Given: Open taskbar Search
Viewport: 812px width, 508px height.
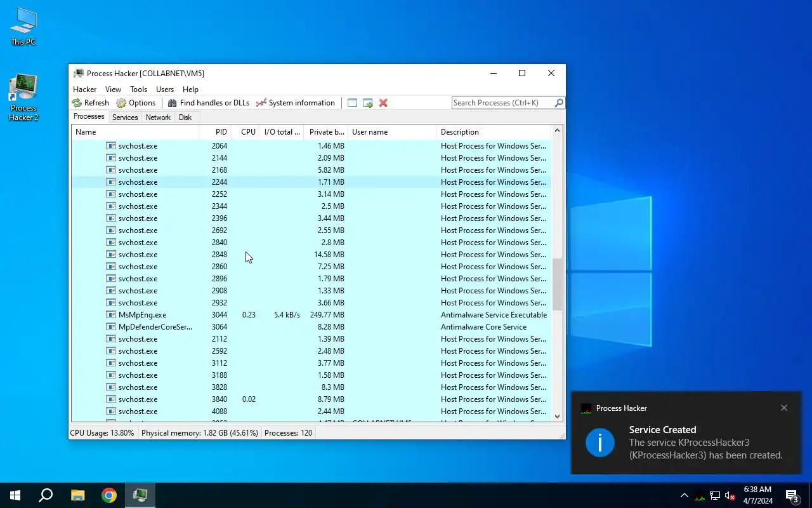Looking at the screenshot, I should (46, 495).
